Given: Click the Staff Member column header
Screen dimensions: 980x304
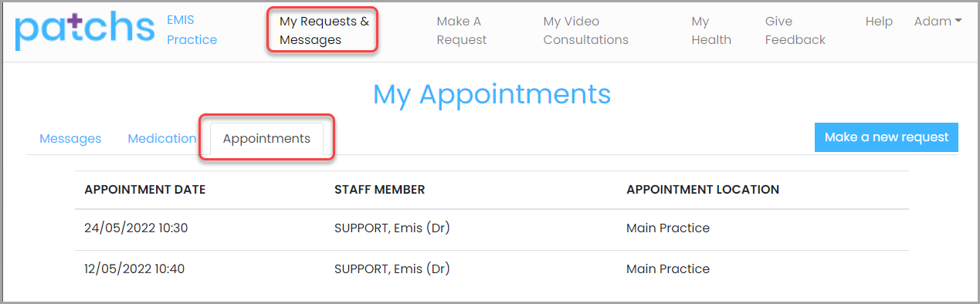Looking at the screenshot, I should point(379,189).
